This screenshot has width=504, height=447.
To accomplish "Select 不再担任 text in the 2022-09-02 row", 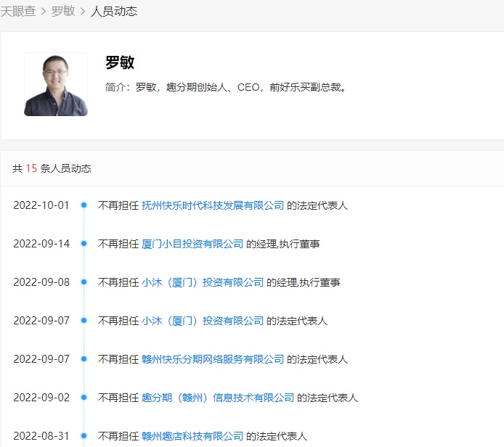I will coord(118,398).
